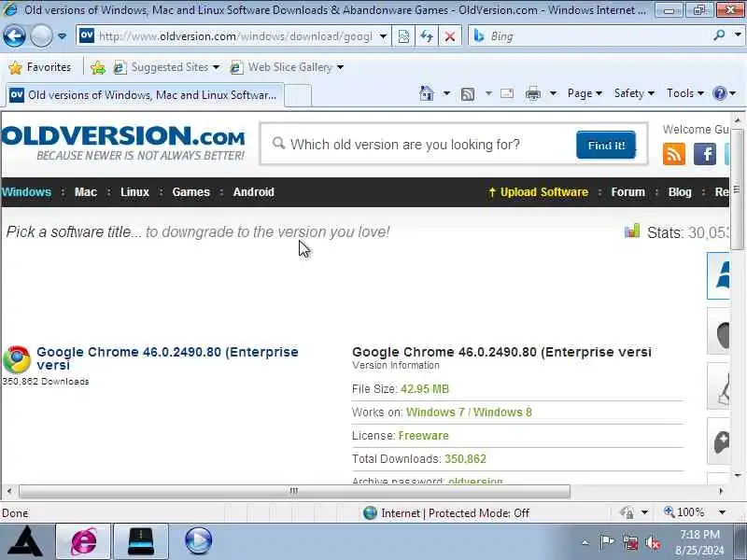Select the Linux navigation item
747x560 pixels.
pyautogui.click(x=134, y=192)
